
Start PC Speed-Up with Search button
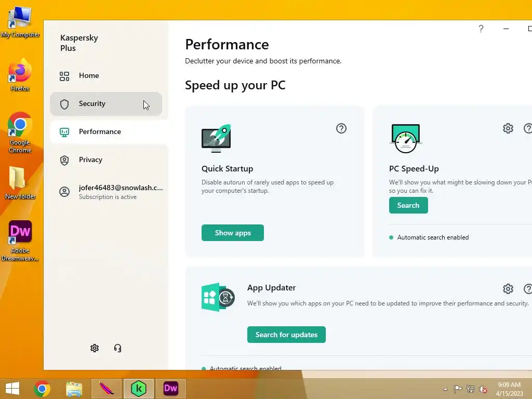point(408,205)
